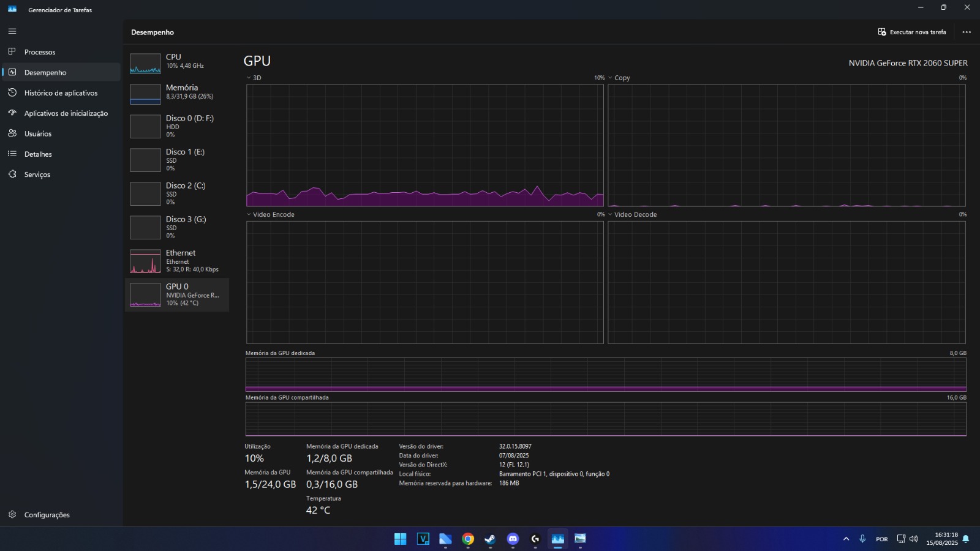The image size is (980, 551).
Task: Open Histórico de aplicativos page
Action: coord(60,93)
